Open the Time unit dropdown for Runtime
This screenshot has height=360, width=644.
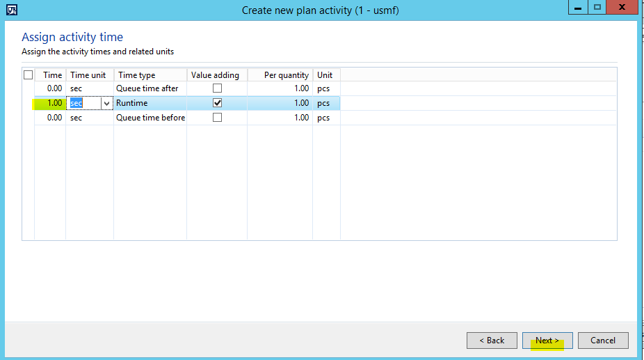click(106, 103)
